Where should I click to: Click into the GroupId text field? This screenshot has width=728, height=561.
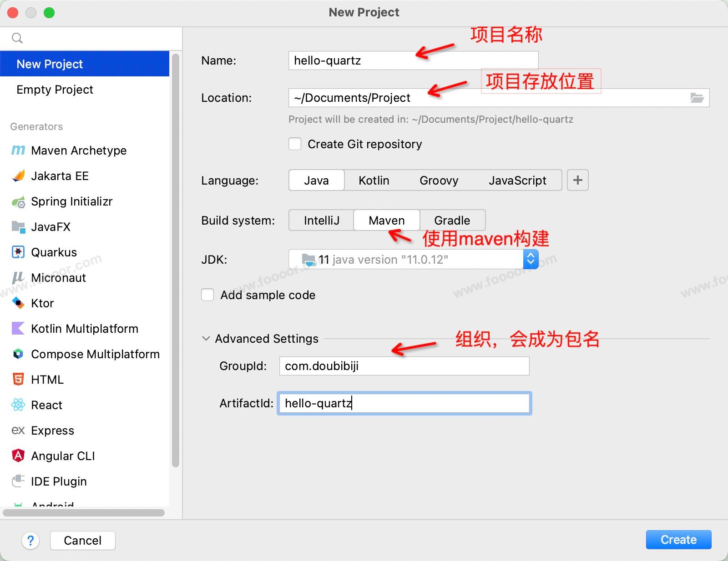pos(404,366)
